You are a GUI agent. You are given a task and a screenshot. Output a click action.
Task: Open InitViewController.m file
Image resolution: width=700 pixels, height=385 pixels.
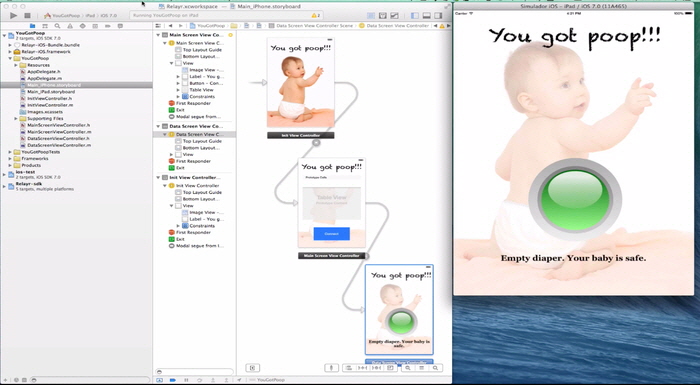(x=50, y=105)
